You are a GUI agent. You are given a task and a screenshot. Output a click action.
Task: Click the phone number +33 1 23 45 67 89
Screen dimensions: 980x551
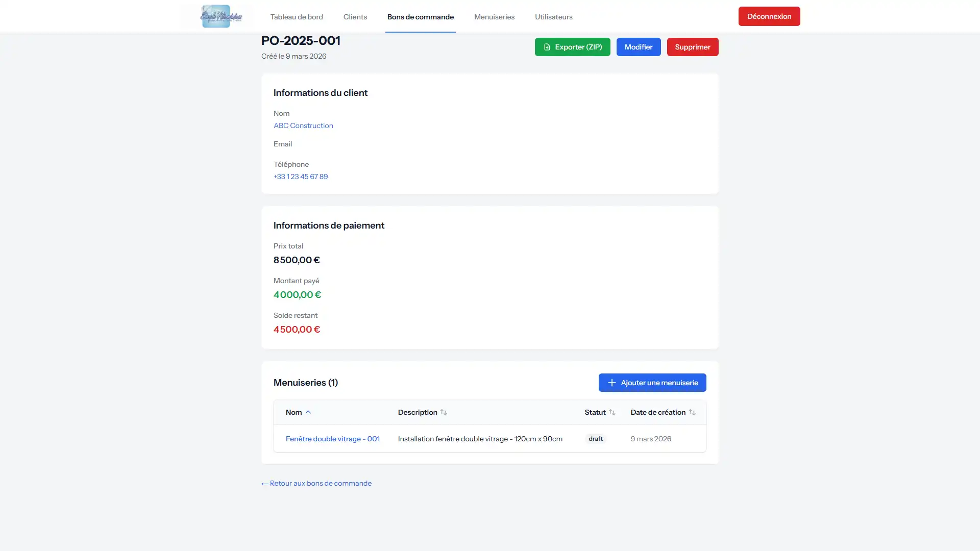coord(301,177)
